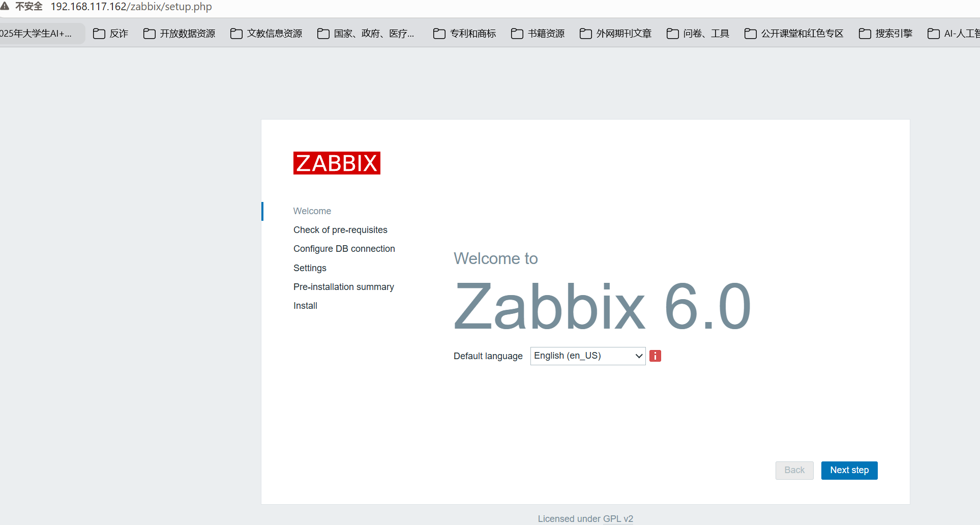The width and height of the screenshot is (980, 525).
Task: Open the 反诈 bookmark folder
Action: [x=110, y=34]
